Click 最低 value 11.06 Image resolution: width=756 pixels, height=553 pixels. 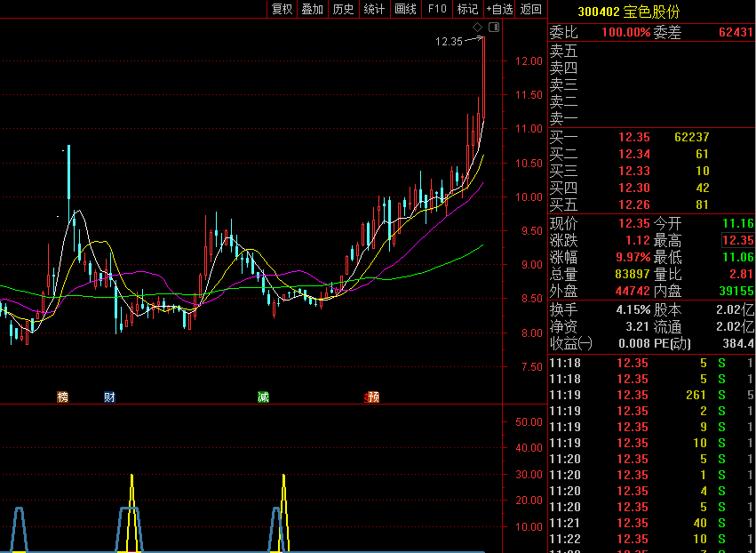point(737,257)
